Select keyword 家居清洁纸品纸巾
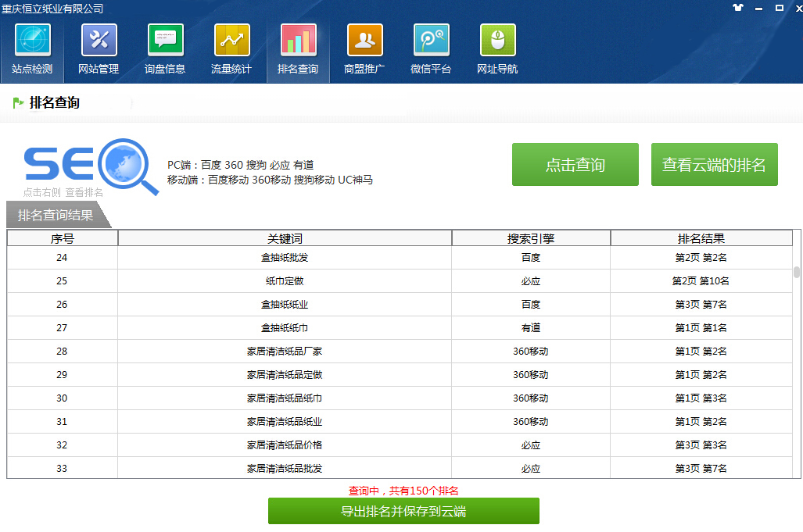Viewport: 803px width, 532px height. [x=285, y=398]
